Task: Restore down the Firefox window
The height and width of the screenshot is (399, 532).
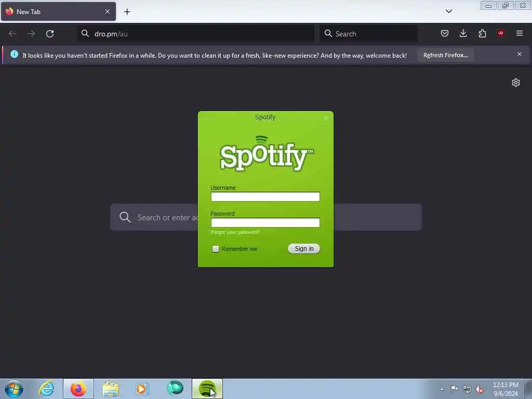Action: click(506, 6)
